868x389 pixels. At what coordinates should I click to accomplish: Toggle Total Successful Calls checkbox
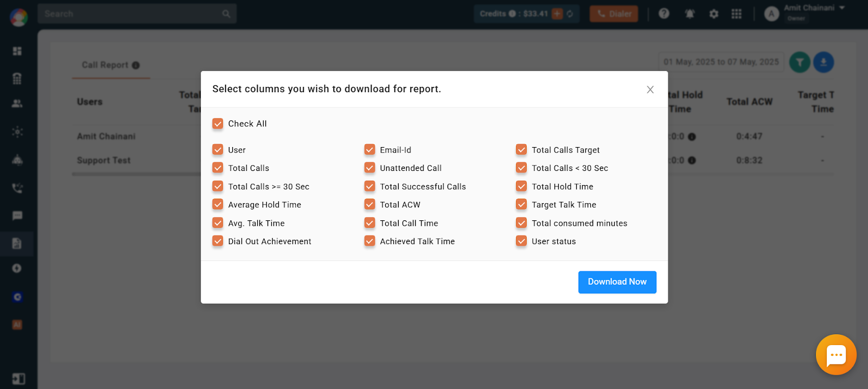369,187
